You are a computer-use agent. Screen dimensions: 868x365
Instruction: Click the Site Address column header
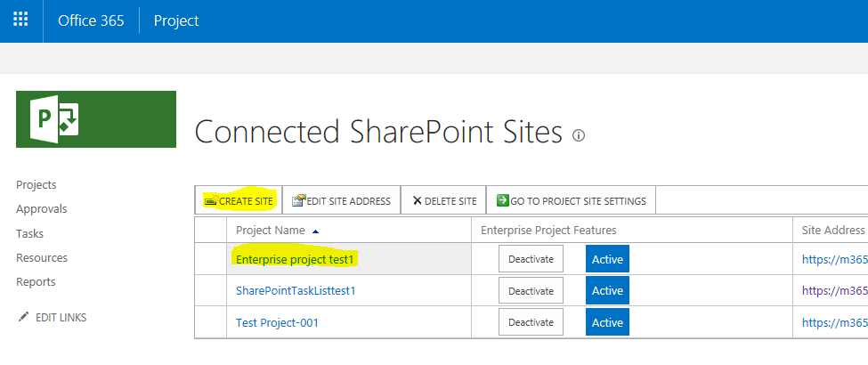coord(833,230)
